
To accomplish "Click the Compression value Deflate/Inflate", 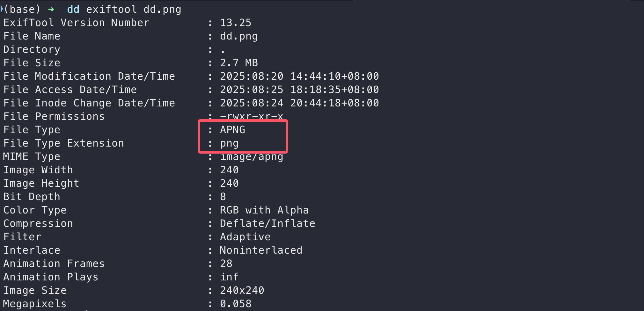I will (x=267, y=223).
